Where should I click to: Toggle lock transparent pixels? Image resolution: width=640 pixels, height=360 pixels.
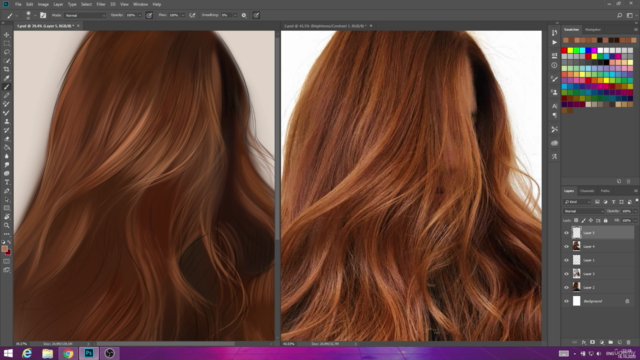point(576,220)
